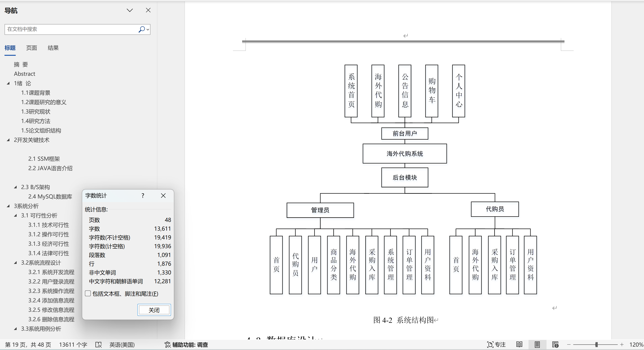This screenshot has height=350, width=644.
Task: Change language 英语(美国) in status bar
Action: click(122, 345)
